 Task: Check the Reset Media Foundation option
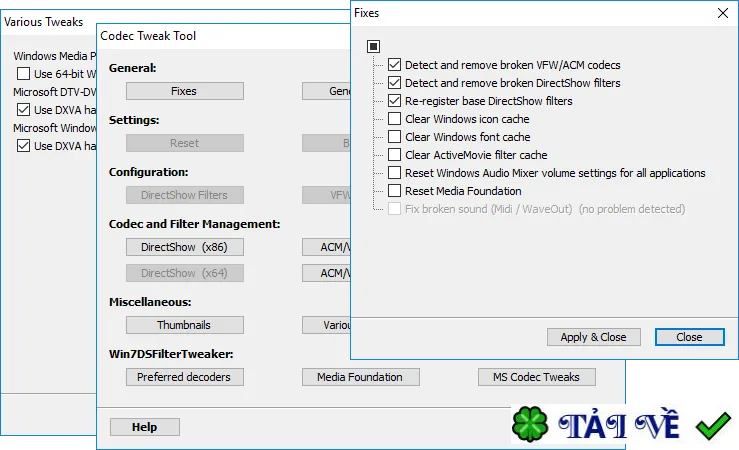point(394,191)
